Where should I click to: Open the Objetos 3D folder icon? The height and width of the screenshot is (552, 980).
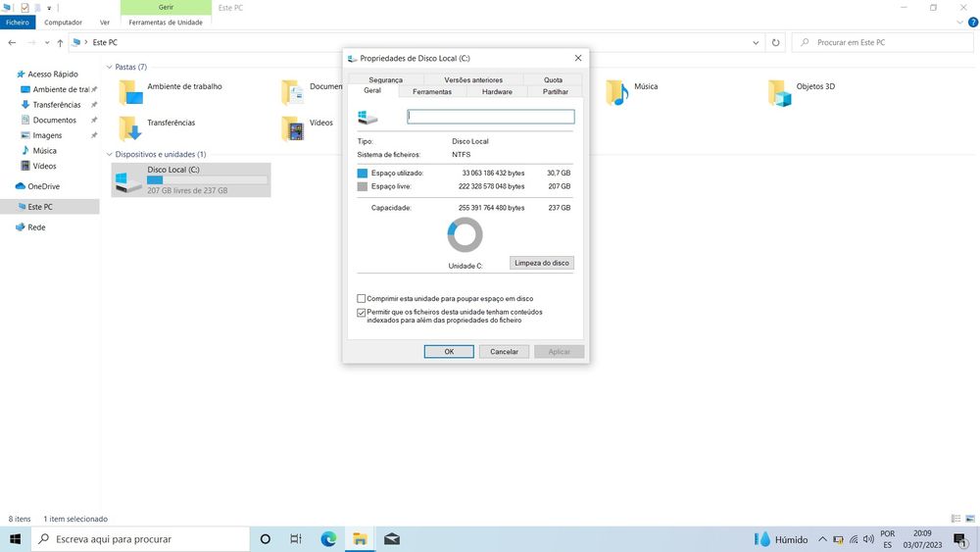[779, 92]
